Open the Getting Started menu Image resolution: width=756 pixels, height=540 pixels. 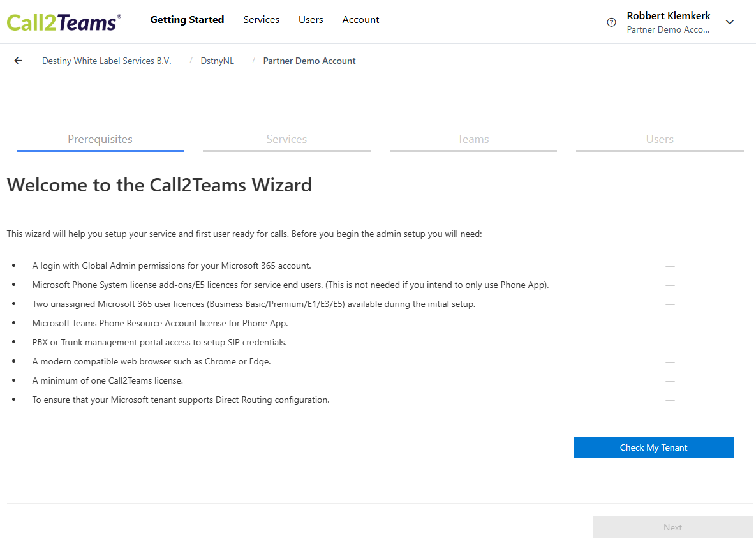pos(187,20)
